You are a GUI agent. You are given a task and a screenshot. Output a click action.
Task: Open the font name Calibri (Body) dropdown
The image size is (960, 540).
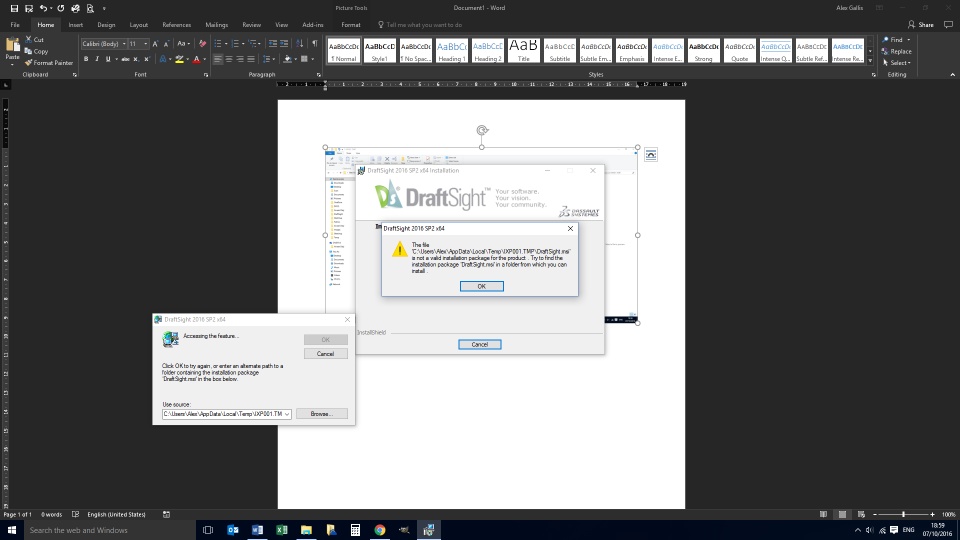click(x=124, y=43)
